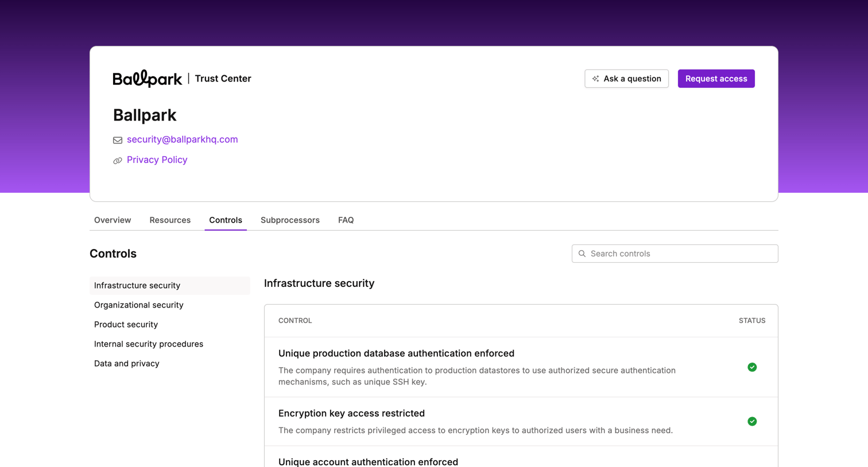
Task: Click the 'Unique production database authentication enforced' control title
Action: coord(396,353)
